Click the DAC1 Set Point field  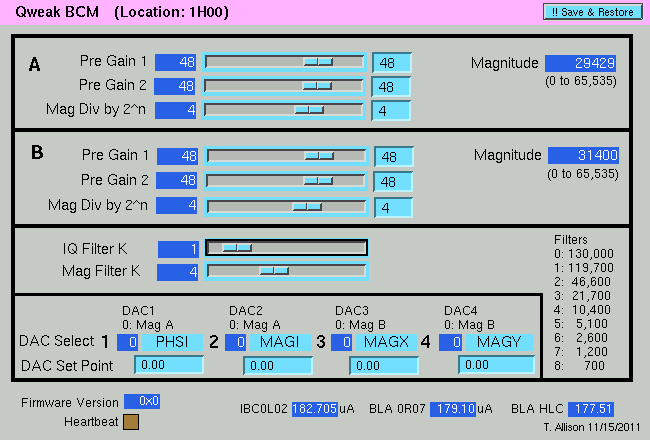[169, 365]
